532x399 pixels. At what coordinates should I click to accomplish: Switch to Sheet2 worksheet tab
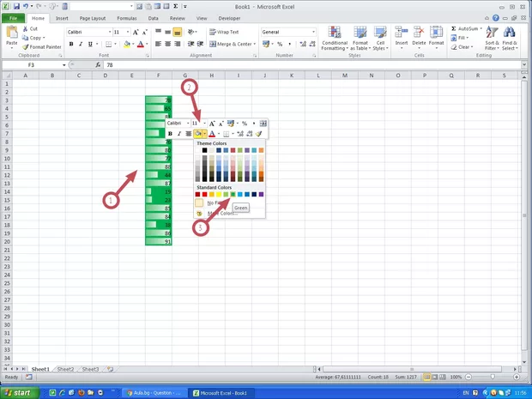click(x=65, y=369)
